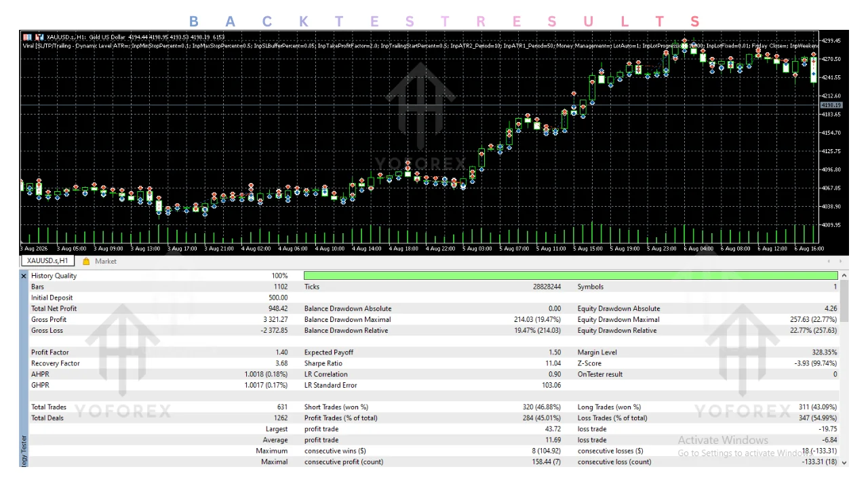The image size is (868, 488).
Task: Select the Initial Deposit value 500.00
Action: click(277, 298)
